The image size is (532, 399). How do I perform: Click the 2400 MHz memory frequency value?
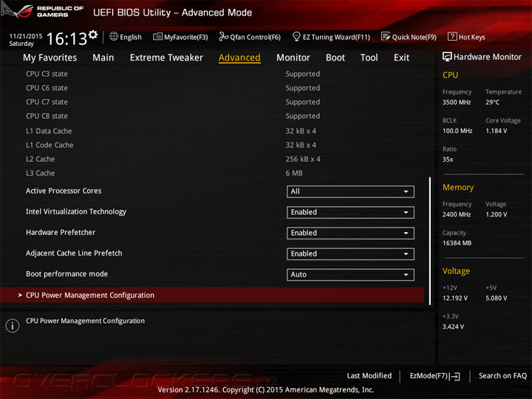click(x=457, y=214)
